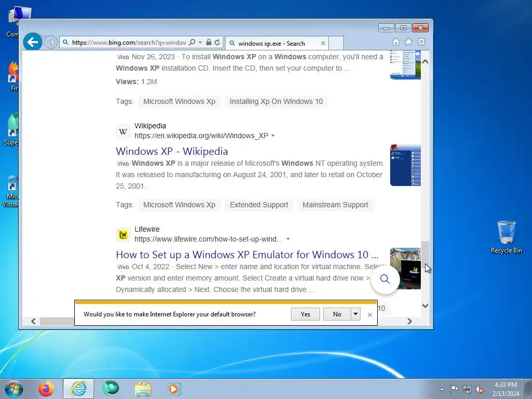Click the Wikipedia site logo icon
This screenshot has height=399, width=532.
pyautogui.click(x=123, y=131)
